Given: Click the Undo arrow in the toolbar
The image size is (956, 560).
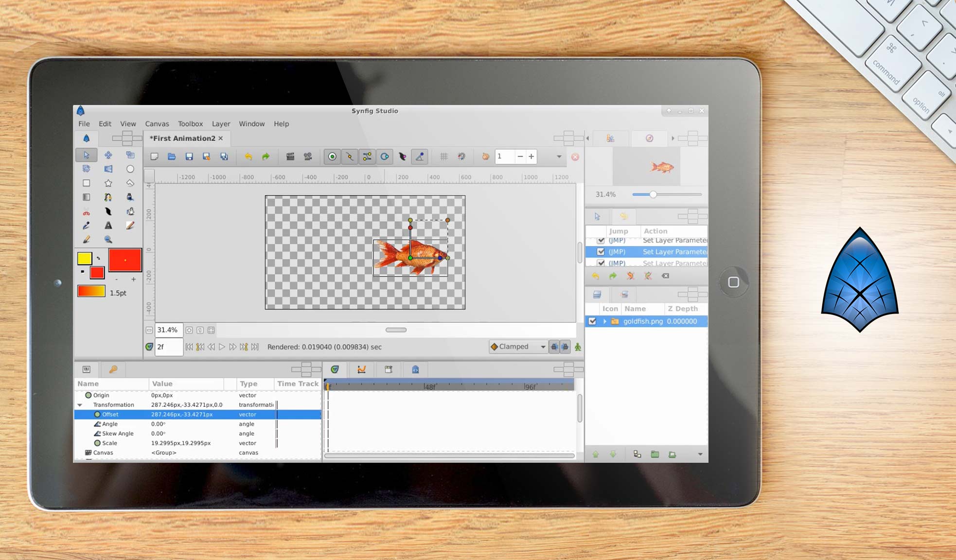Looking at the screenshot, I should tap(248, 156).
